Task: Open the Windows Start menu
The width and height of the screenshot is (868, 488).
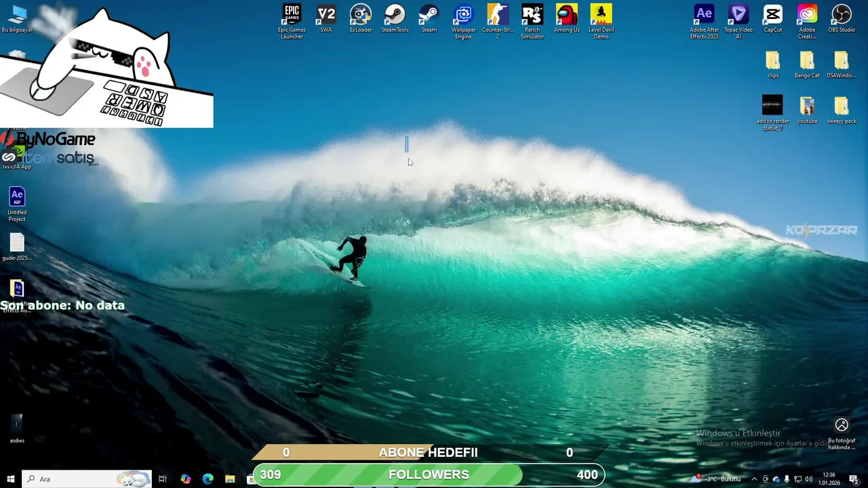Action: 10,479
